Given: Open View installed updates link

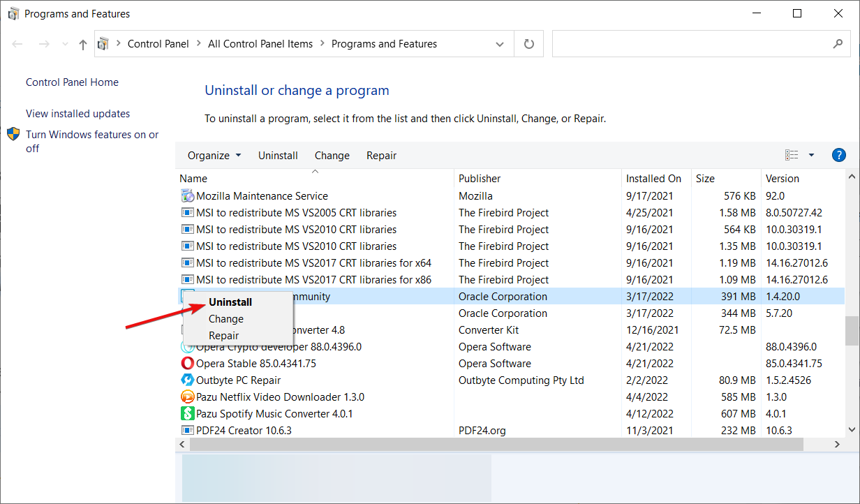Looking at the screenshot, I should pyautogui.click(x=78, y=114).
